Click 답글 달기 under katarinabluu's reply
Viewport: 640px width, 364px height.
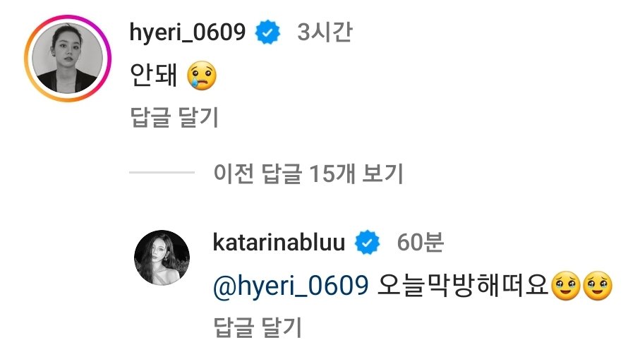[x=258, y=328]
